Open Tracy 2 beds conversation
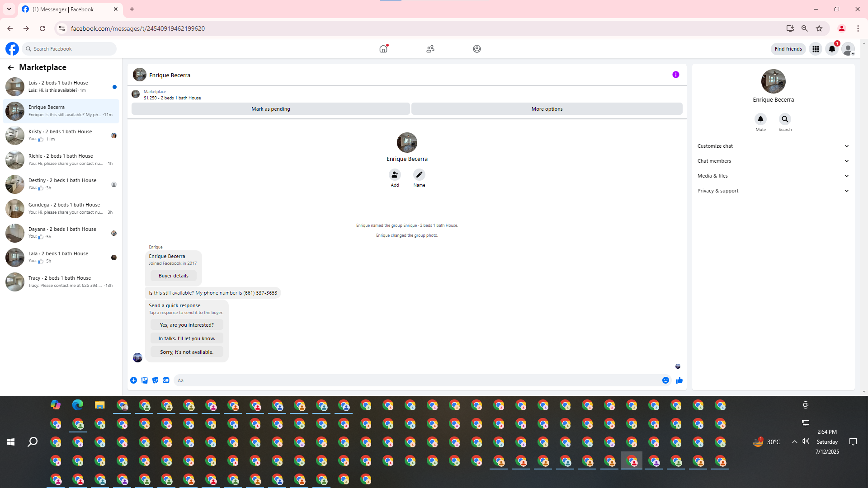The image size is (868, 488). [x=61, y=282]
